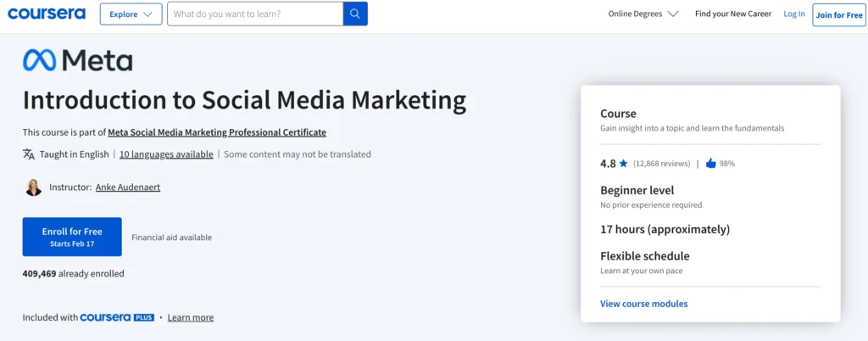Open Find your New Career

click(733, 14)
